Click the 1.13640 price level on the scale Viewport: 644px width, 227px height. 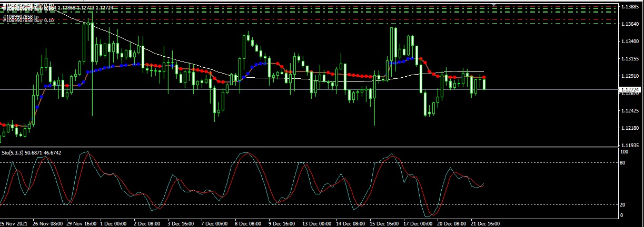click(630, 24)
